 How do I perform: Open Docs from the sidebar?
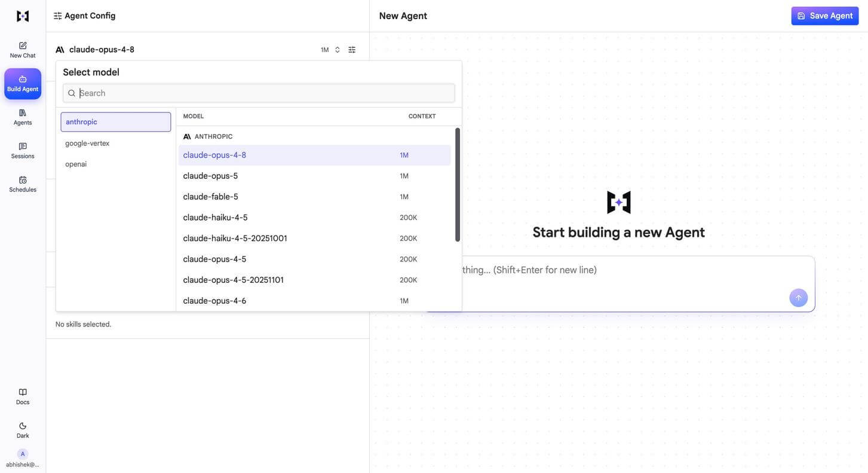pyautogui.click(x=23, y=396)
